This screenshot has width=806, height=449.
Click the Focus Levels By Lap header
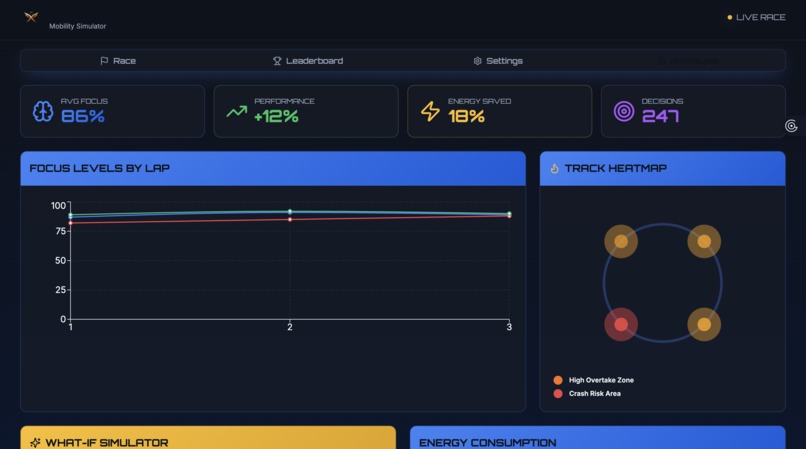[273, 168]
